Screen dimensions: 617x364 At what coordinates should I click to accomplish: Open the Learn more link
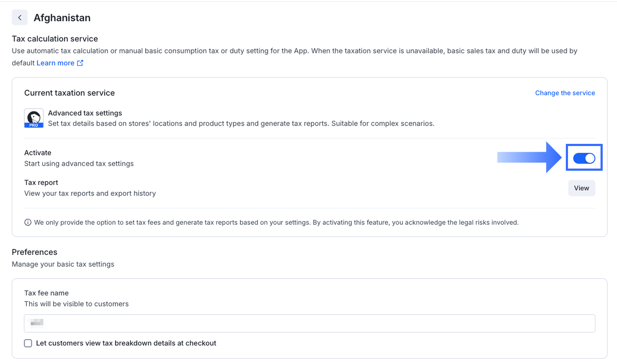55,63
